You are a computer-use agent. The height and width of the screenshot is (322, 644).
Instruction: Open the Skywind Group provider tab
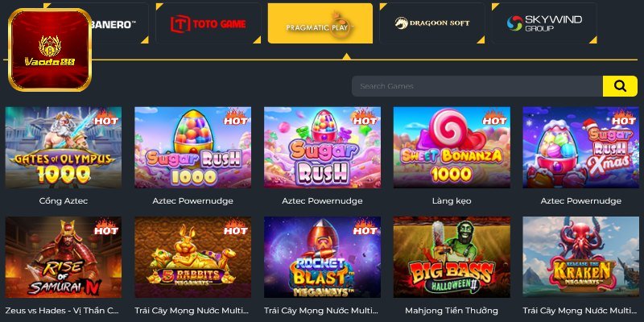[x=544, y=23]
